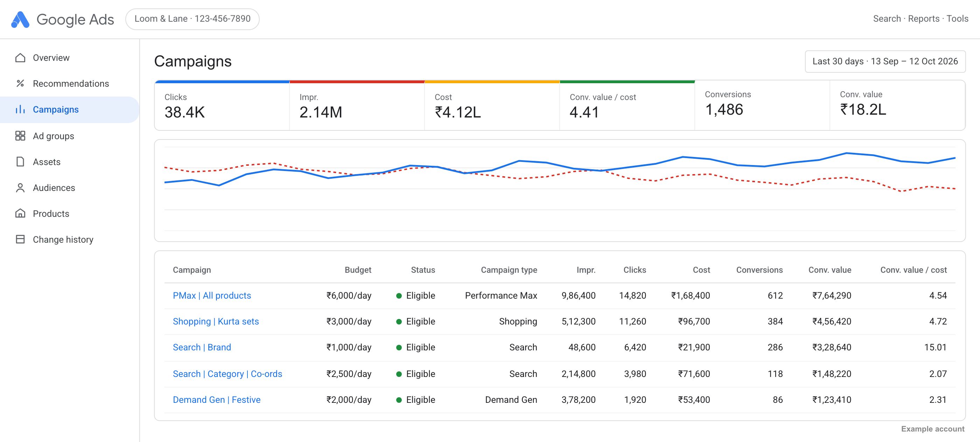Screen dimensions: 980x442
Task: Open the Demand Gen | Festive campaign
Action: pyautogui.click(x=216, y=400)
